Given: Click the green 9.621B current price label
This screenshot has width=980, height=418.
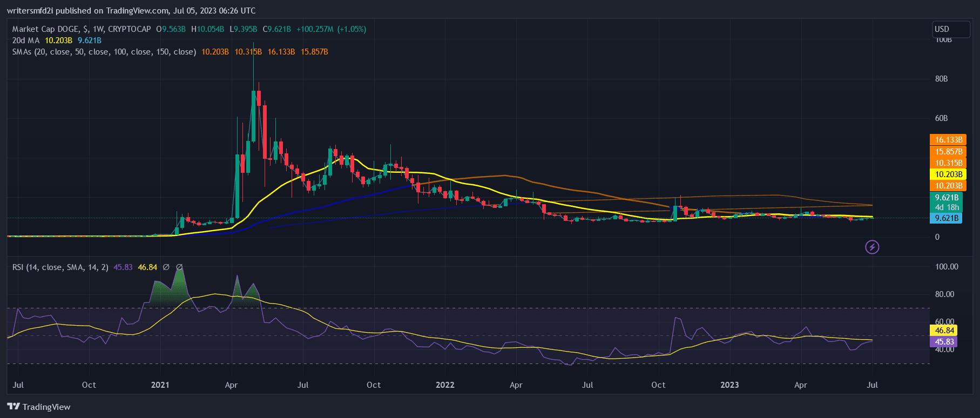Looking at the screenshot, I should 947,198.
